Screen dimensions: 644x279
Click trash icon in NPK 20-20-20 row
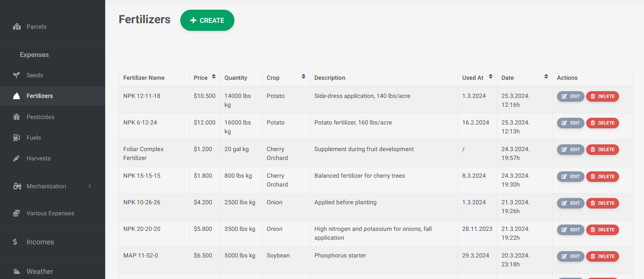click(x=593, y=230)
